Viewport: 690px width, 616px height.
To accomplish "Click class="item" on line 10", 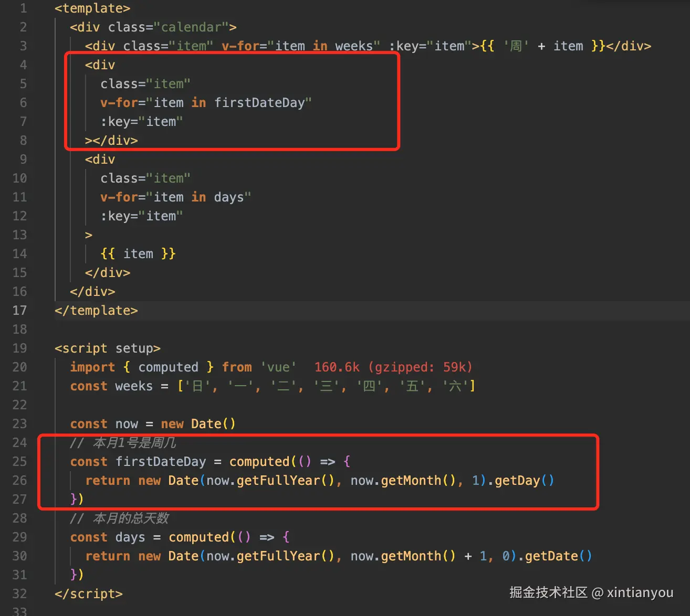I will (x=145, y=178).
